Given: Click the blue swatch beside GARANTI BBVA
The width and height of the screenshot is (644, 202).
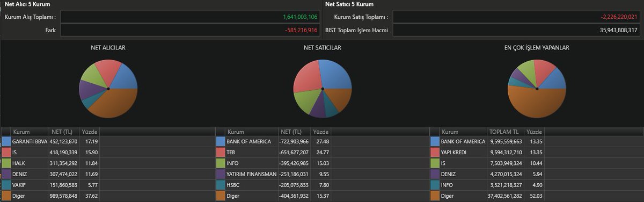Looking at the screenshot, I should (6, 141).
